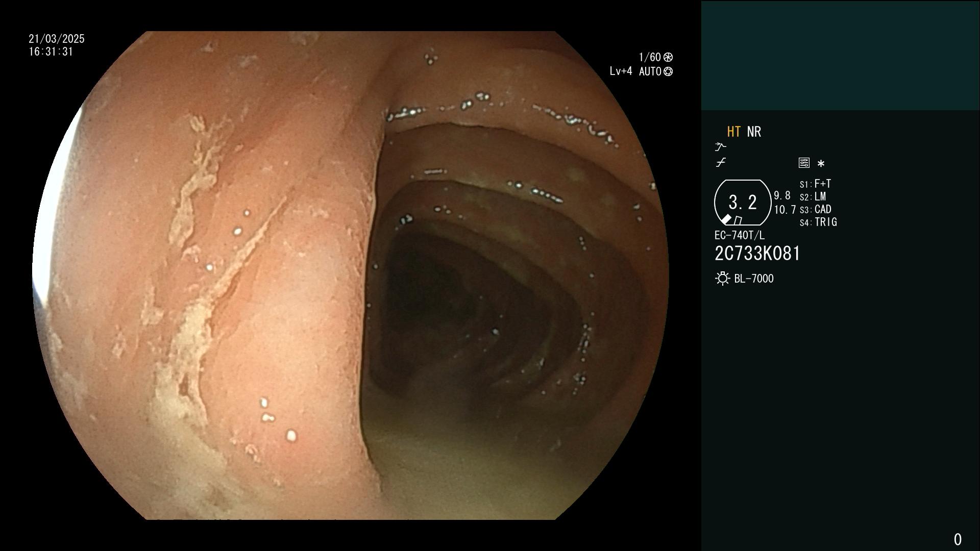Image resolution: width=980 pixels, height=551 pixels.
Task: Click the structure emphasis curve icon below HT
Action: (720, 147)
